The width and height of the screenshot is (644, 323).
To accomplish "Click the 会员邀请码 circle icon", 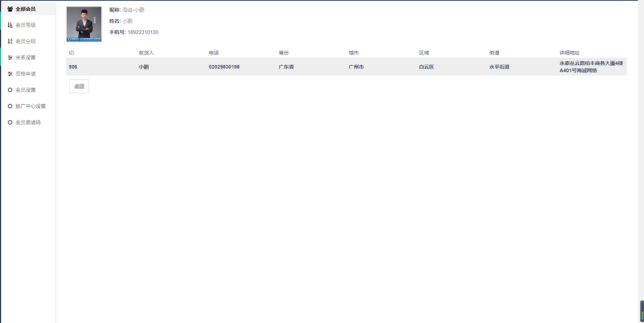I will pos(10,122).
